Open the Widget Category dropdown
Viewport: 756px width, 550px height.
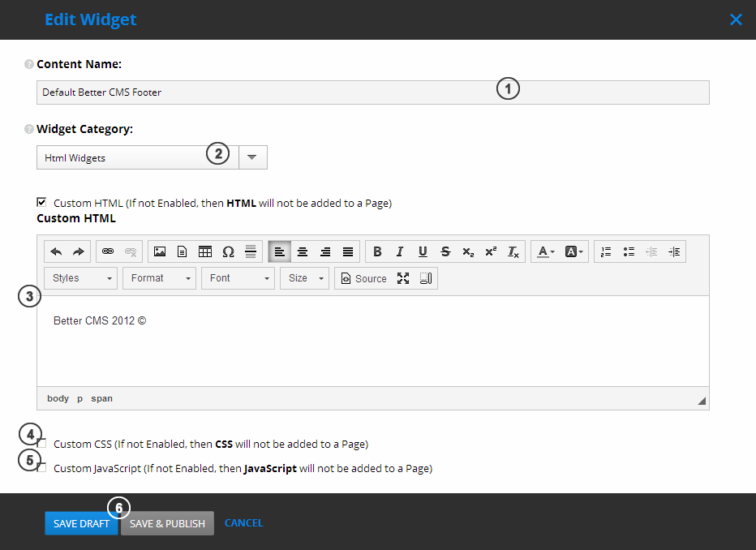pyautogui.click(x=252, y=157)
